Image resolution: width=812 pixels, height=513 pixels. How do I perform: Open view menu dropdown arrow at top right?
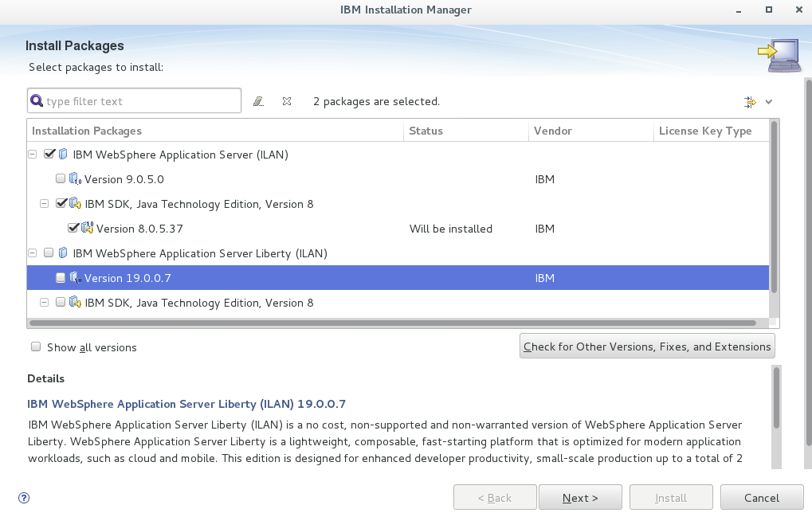pyautogui.click(x=769, y=102)
